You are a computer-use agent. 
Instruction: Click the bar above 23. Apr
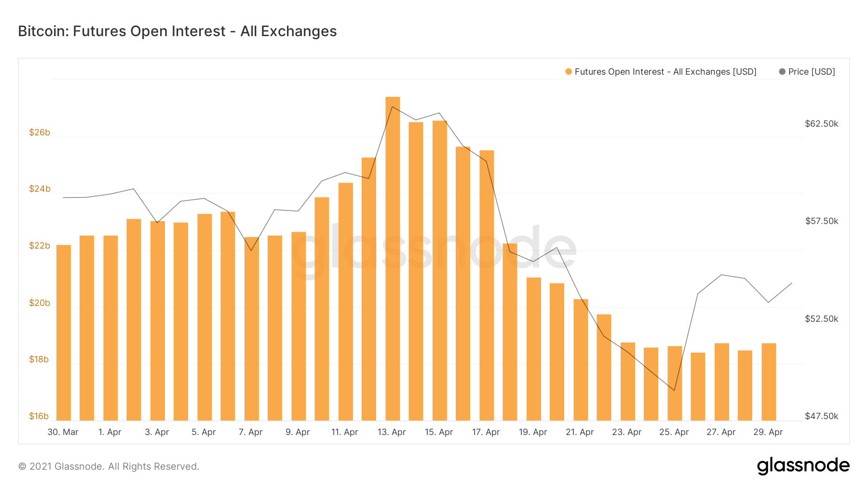pos(627,381)
